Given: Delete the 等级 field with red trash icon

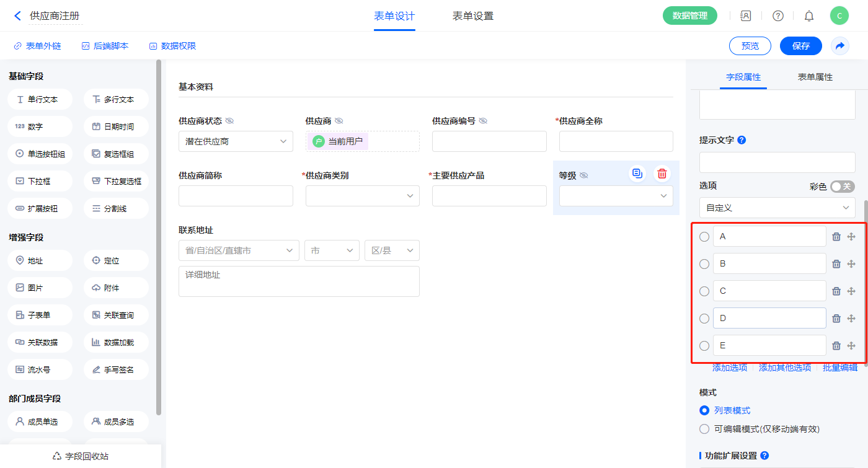Looking at the screenshot, I should point(662,174).
